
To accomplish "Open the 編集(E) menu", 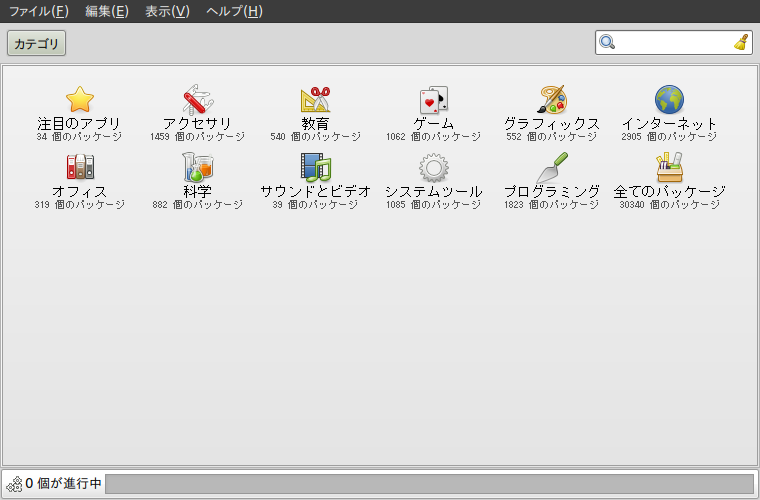I will (x=107, y=11).
